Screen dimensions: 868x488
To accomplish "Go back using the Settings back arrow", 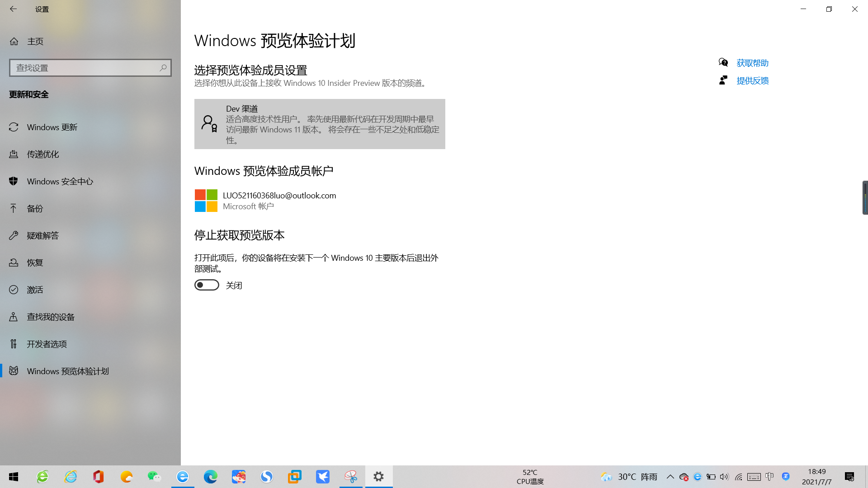I will coord(13,9).
